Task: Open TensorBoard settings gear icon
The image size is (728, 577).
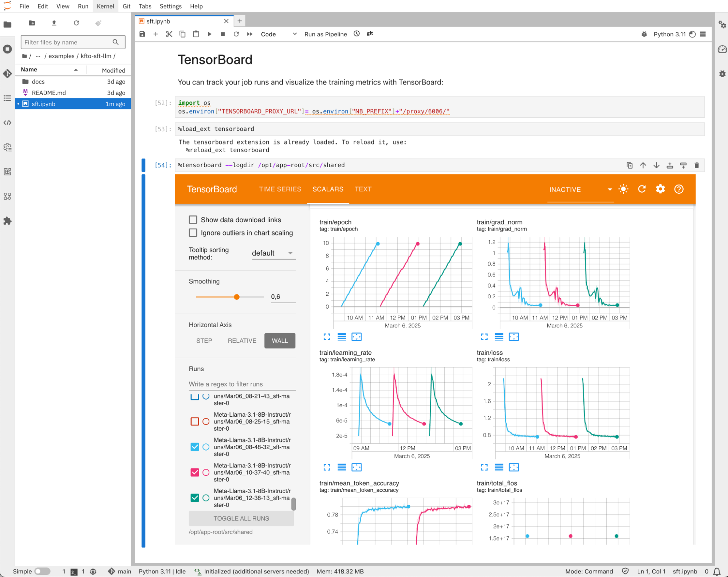Action: pyautogui.click(x=660, y=189)
